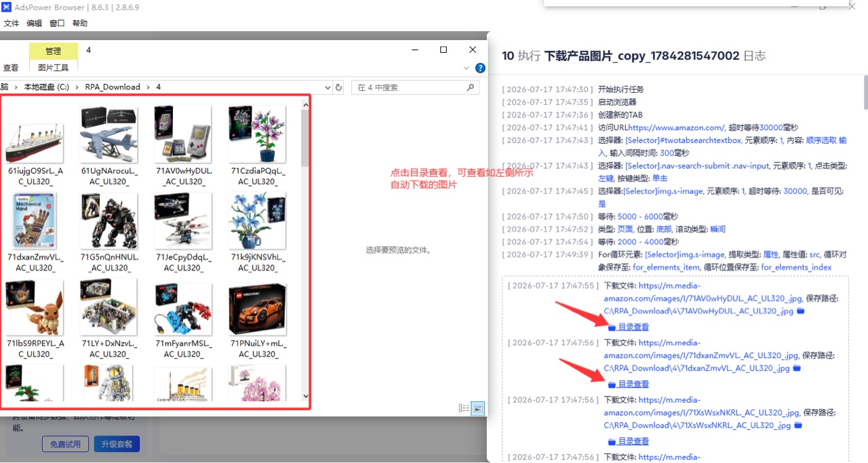868x463 pixels.
Task: Open save path C:\RPA_Download\4\71dxanZmvVL link
Action: [697, 368]
